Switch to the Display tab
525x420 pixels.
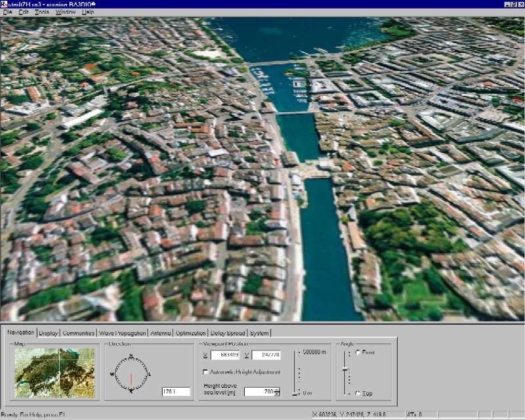(x=49, y=333)
